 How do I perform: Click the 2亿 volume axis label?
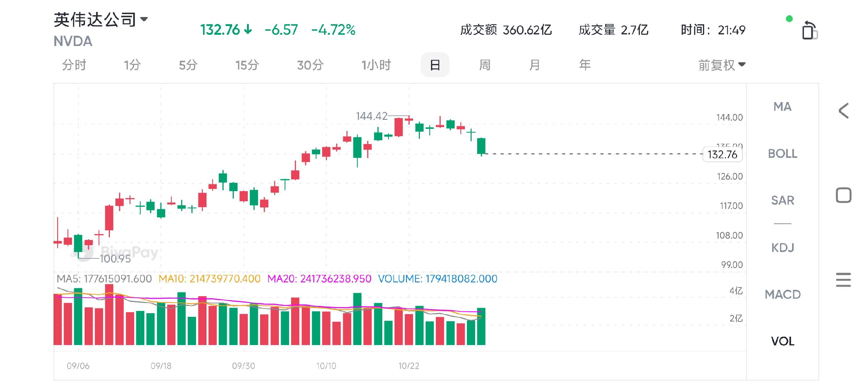(736, 318)
